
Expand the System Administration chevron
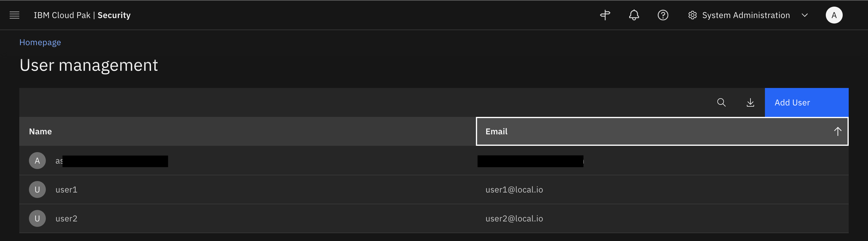pos(805,15)
